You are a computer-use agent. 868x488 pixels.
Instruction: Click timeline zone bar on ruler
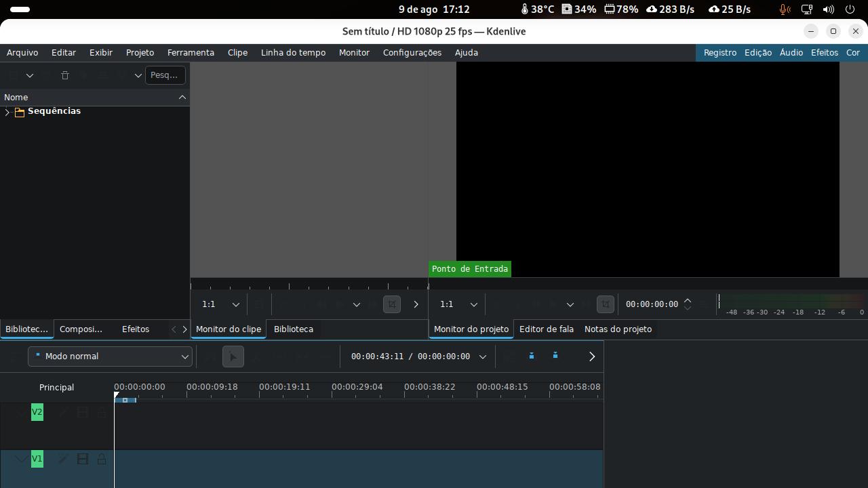tap(125, 401)
